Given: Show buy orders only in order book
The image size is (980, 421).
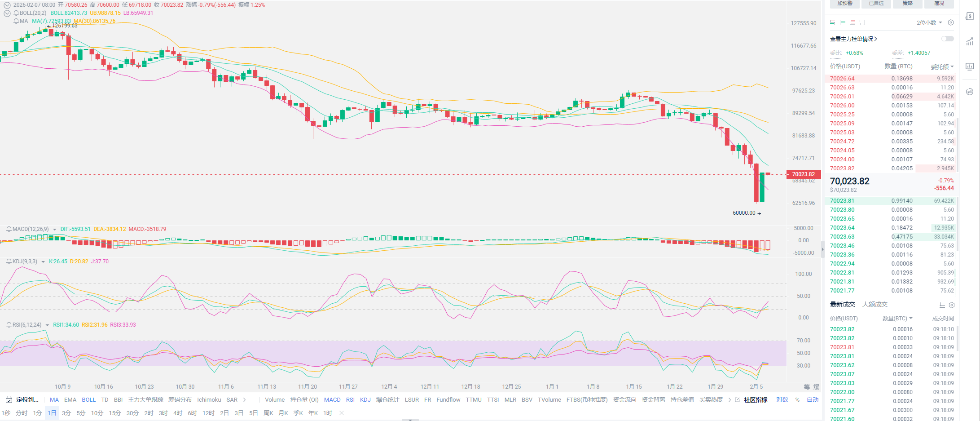Looking at the screenshot, I should pyautogui.click(x=843, y=22).
